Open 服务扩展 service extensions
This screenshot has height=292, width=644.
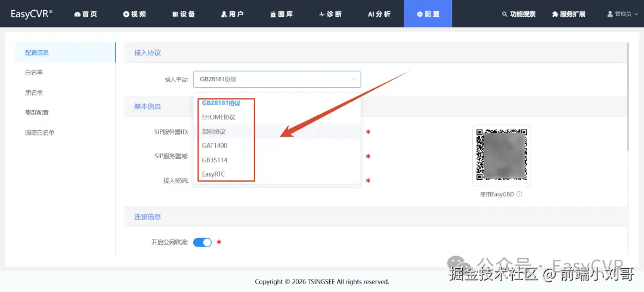tap(568, 14)
